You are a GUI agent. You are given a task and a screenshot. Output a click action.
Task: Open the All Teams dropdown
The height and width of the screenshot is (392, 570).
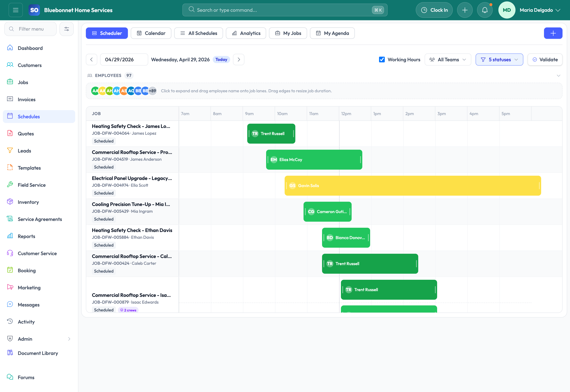coord(448,60)
